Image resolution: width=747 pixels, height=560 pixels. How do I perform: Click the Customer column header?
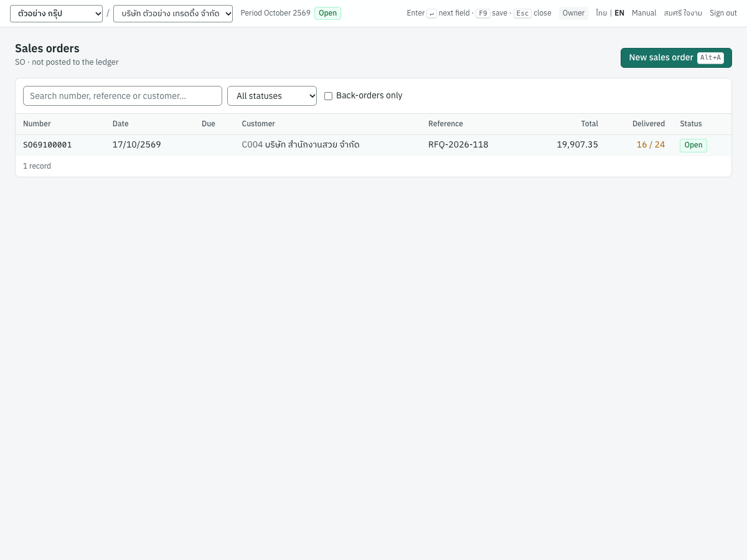point(258,124)
